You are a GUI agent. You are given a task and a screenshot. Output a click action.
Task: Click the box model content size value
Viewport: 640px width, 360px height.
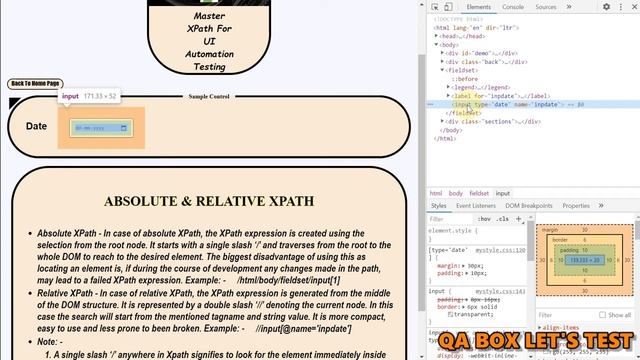[x=584, y=260]
